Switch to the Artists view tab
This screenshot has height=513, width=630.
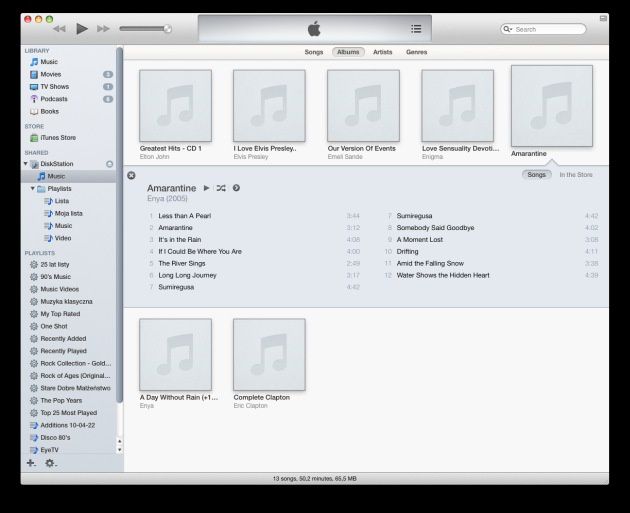point(382,52)
